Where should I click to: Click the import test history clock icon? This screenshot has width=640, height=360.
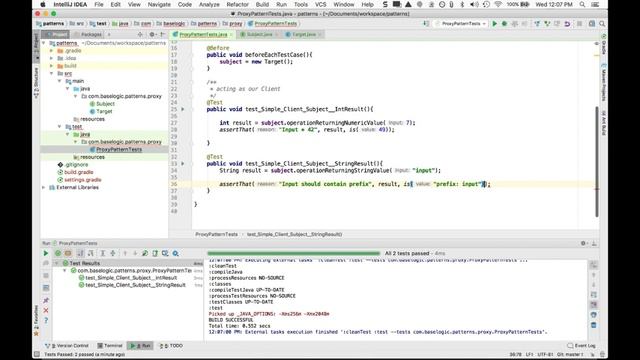(x=165, y=253)
